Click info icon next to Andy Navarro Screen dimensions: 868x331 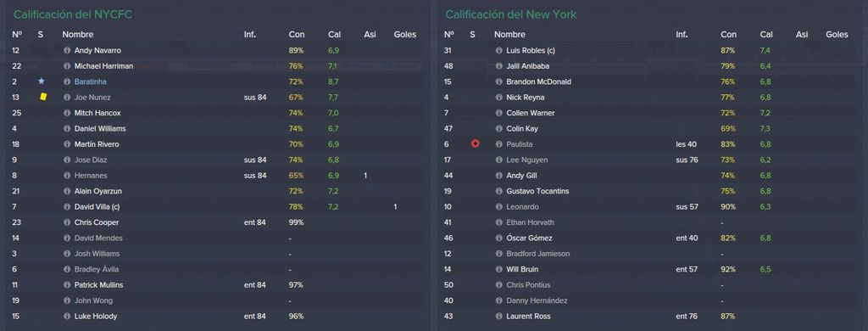pyautogui.click(x=67, y=50)
